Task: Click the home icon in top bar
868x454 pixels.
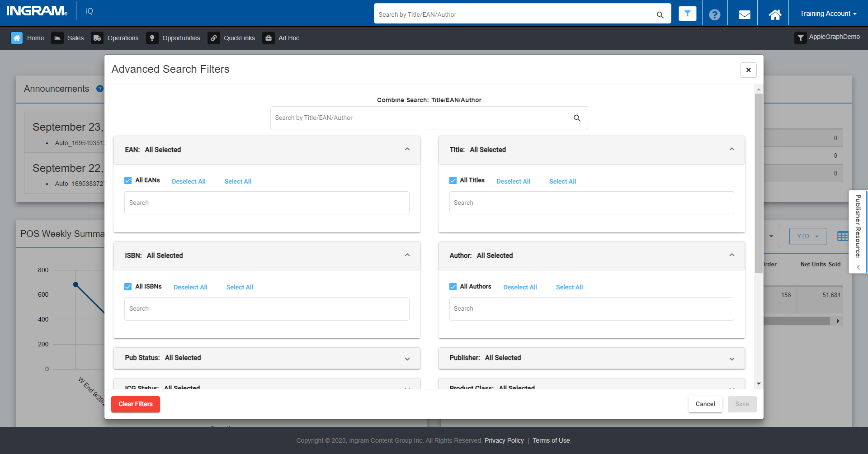Action: point(774,14)
